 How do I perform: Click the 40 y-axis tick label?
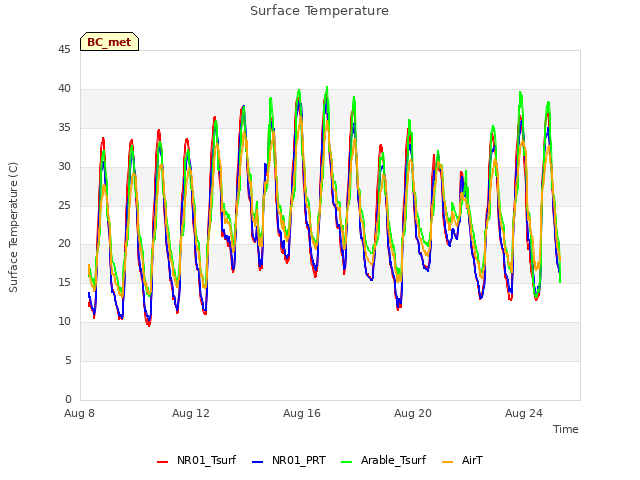[64, 88]
